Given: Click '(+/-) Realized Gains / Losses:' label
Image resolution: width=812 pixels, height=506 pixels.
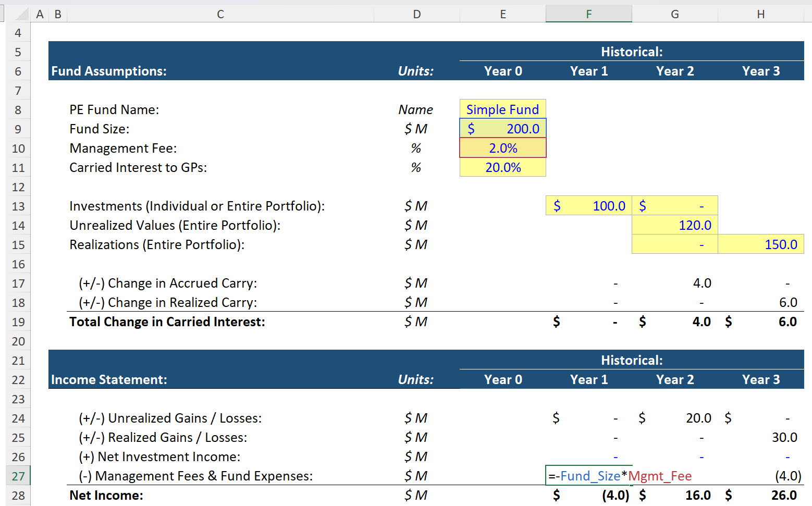Looking at the screenshot, I should point(163,437).
